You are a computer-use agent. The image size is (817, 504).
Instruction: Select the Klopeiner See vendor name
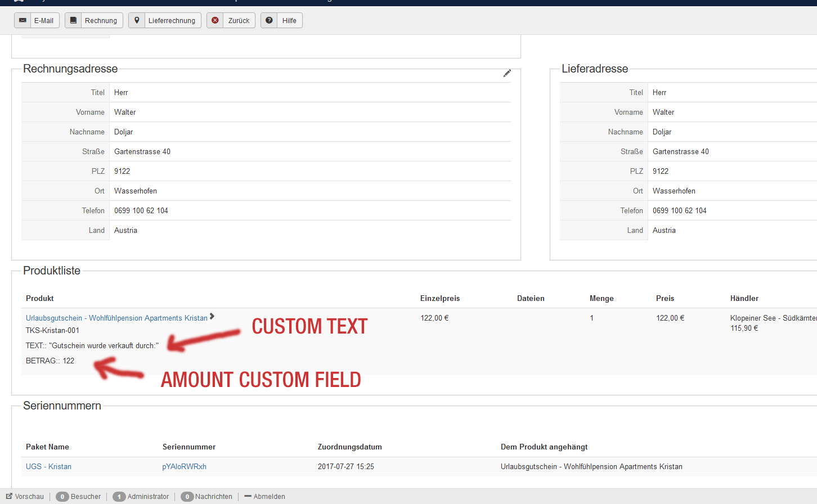774,318
